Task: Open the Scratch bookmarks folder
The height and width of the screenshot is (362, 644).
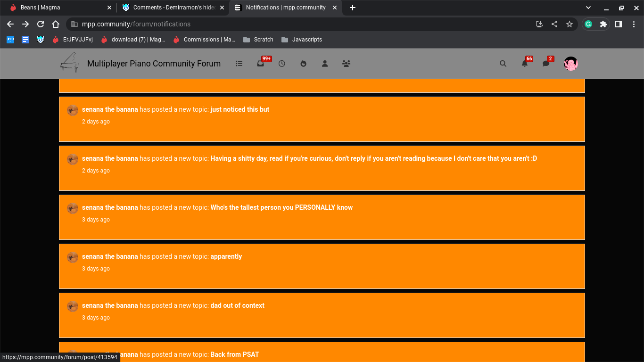Action: (258, 40)
